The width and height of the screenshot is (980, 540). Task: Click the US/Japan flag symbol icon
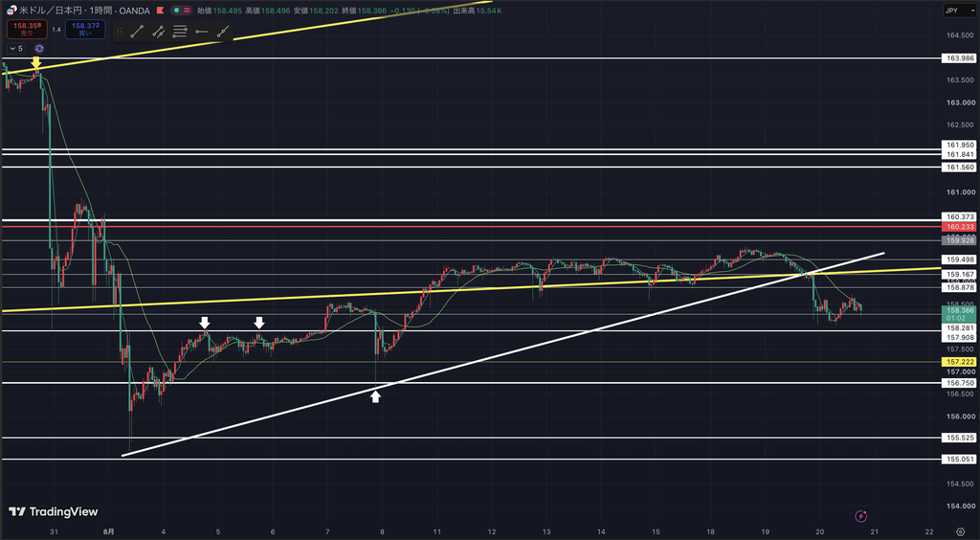pos(12,11)
